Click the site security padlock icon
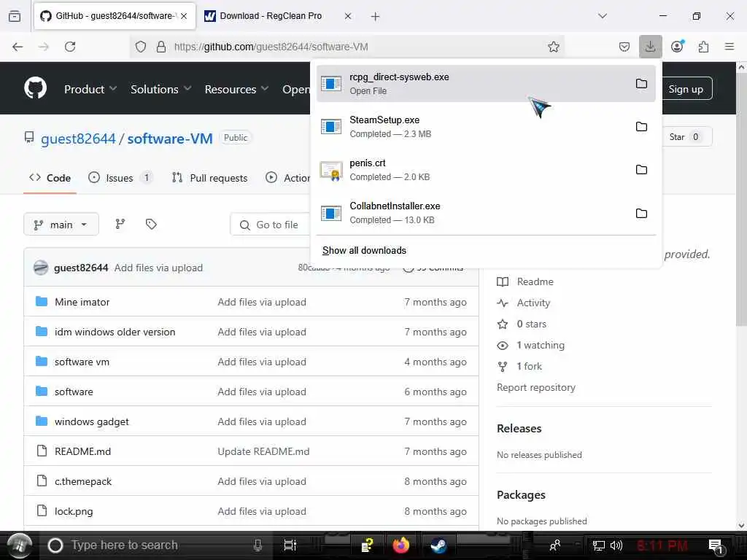747x560 pixels. pyautogui.click(x=161, y=47)
